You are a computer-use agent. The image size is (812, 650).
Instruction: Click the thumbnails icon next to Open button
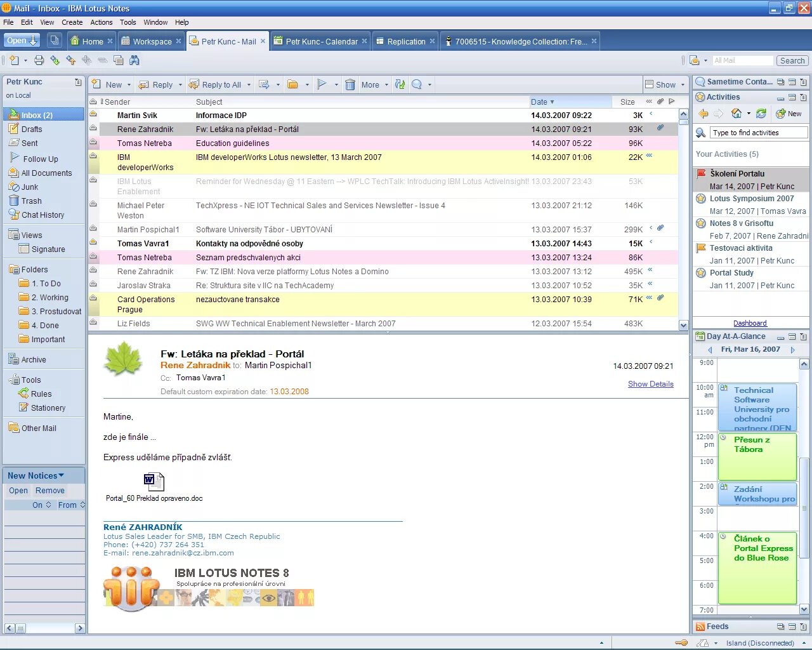55,40
